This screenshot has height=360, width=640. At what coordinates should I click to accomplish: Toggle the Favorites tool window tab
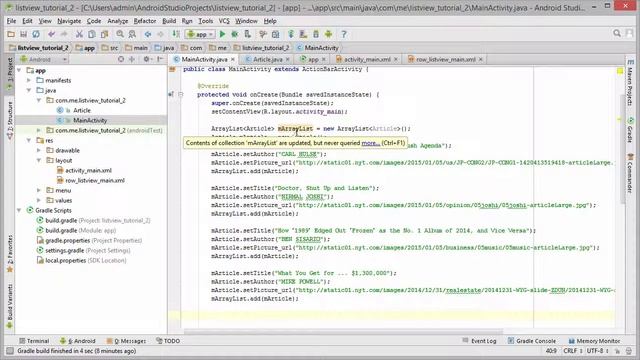pos(9,253)
